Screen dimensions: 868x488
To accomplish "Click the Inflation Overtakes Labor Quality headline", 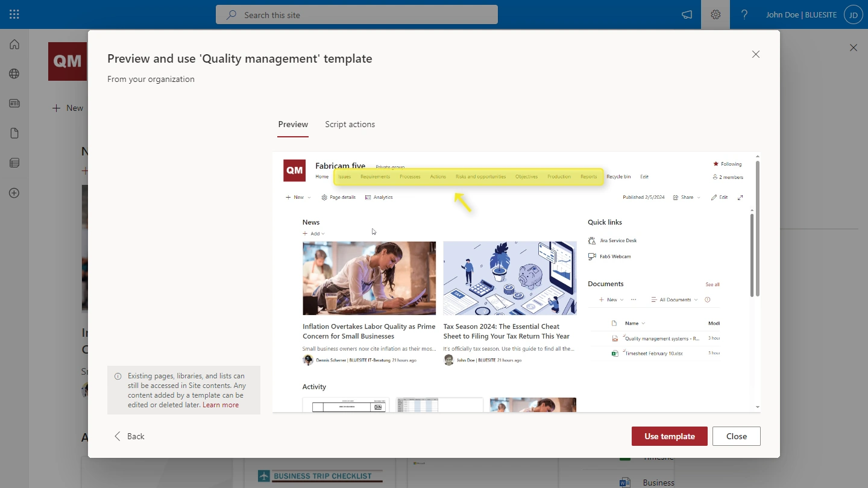I will click(x=369, y=331).
